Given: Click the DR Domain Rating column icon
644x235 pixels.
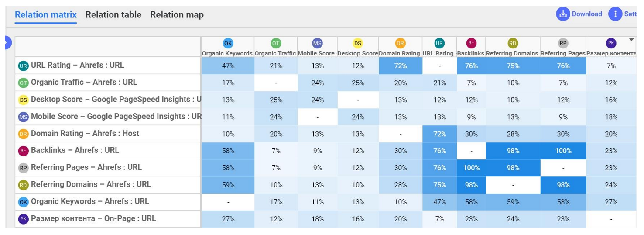Looking at the screenshot, I should click(x=400, y=43).
